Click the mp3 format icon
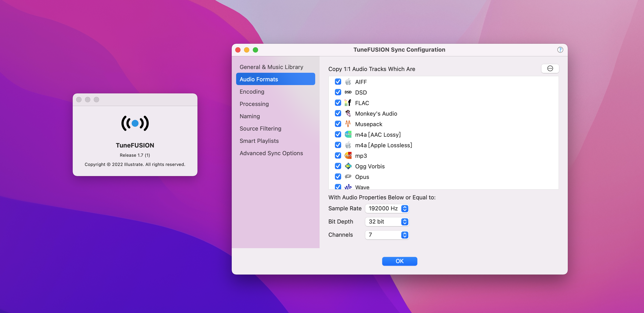644x313 pixels. pos(348,156)
